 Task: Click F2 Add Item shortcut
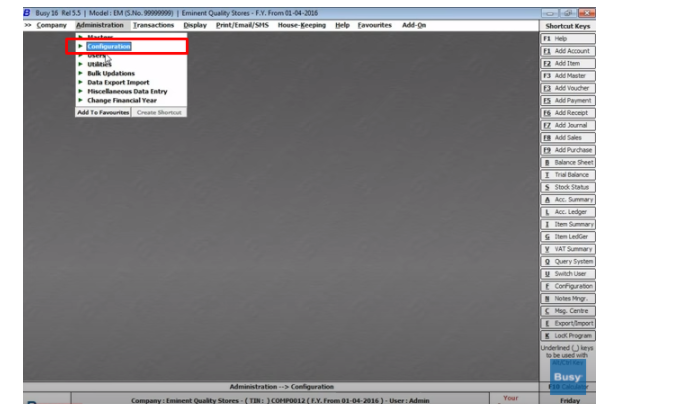(568, 63)
